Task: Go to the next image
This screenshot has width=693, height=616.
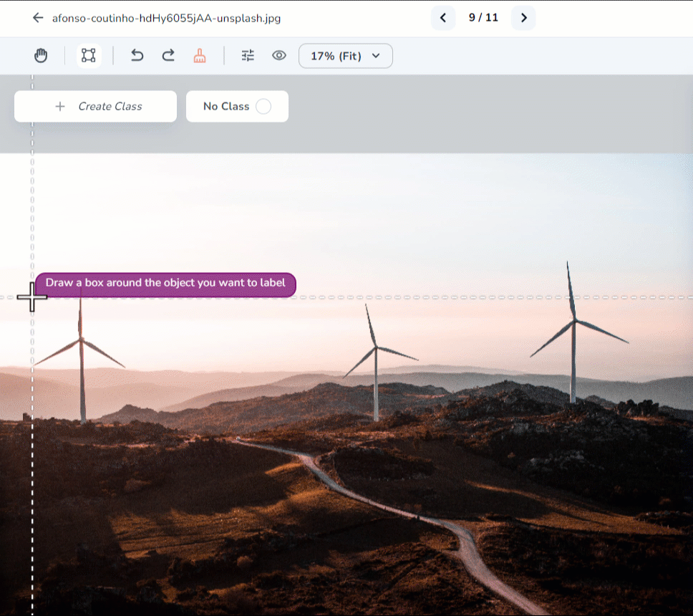Action: (524, 18)
